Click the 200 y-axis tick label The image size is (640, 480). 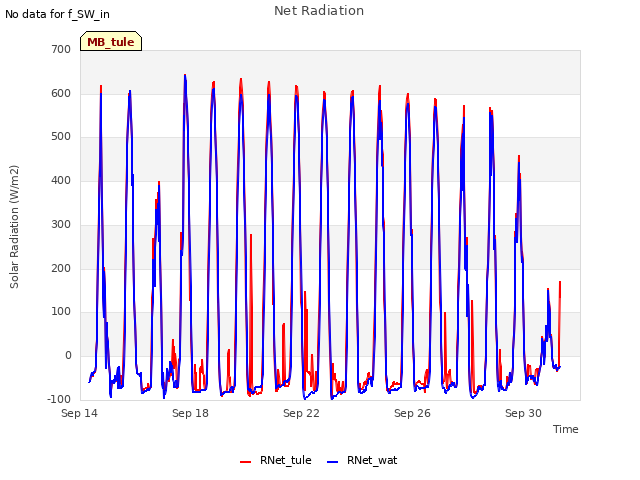pos(61,269)
